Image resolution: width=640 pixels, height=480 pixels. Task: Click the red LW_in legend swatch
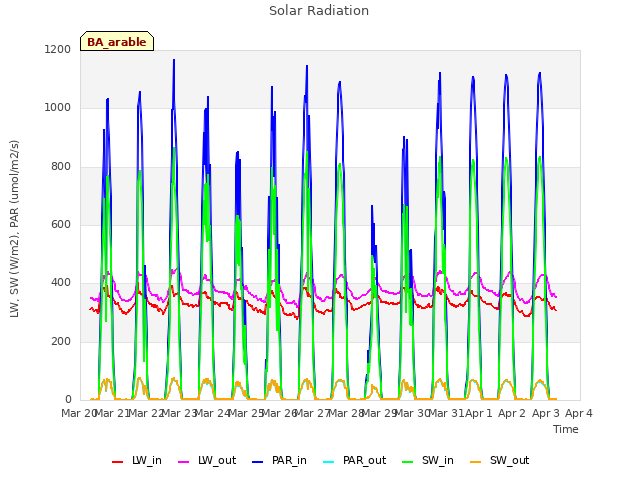click(118, 462)
